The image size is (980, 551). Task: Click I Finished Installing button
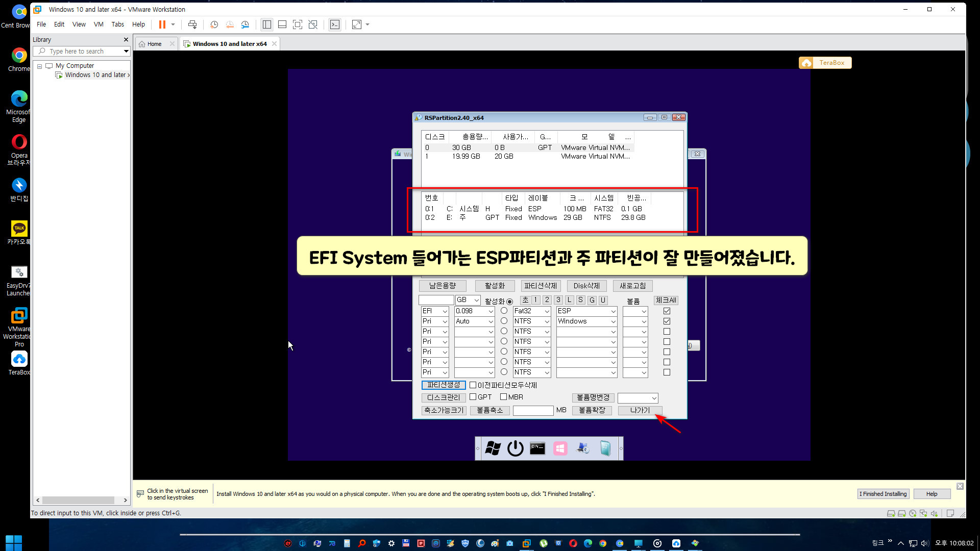click(883, 494)
